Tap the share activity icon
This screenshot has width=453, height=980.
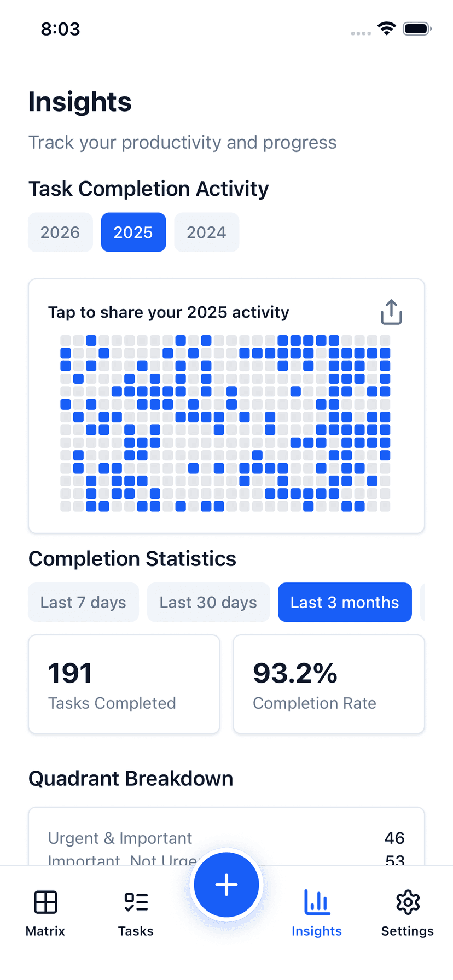(391, 312)
